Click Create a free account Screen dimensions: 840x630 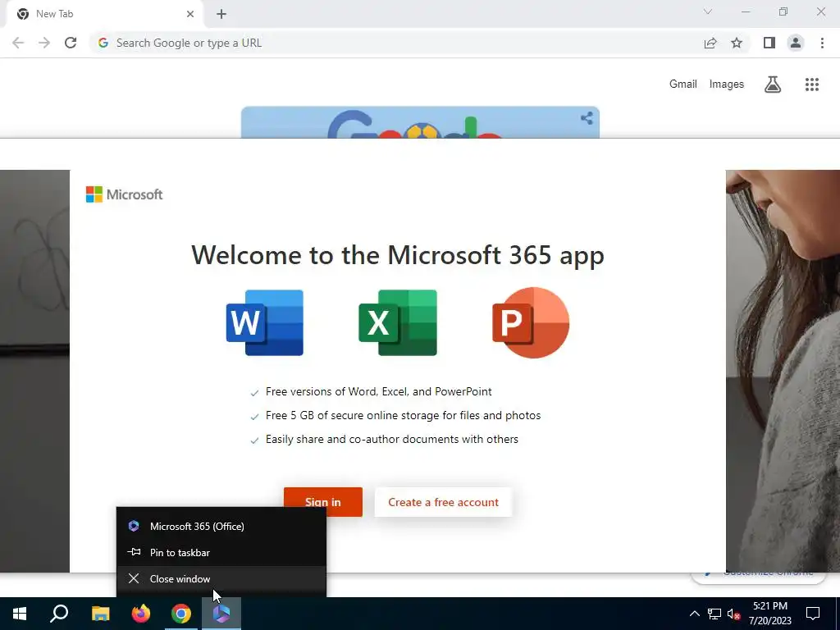[x=443, y=502]
